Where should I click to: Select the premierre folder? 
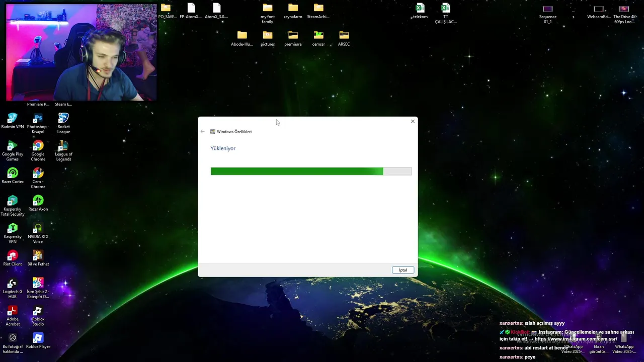click(x=293, y=38)
